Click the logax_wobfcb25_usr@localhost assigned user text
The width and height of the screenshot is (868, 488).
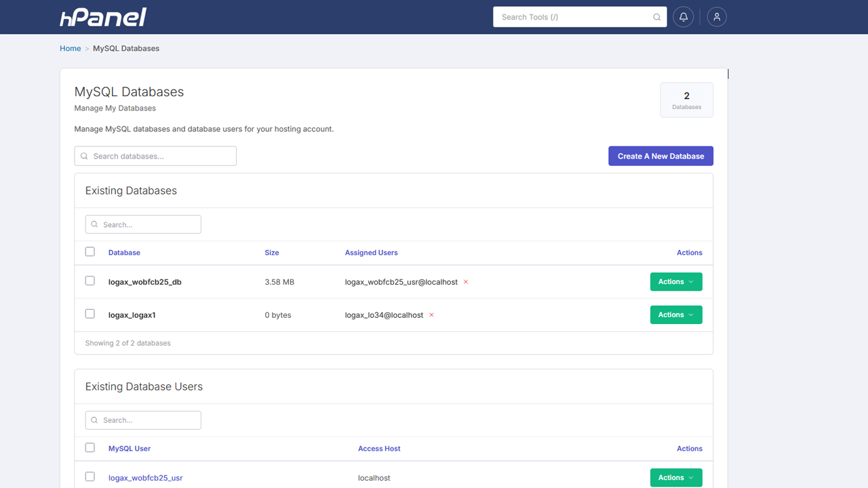click(x=401, y=282)
